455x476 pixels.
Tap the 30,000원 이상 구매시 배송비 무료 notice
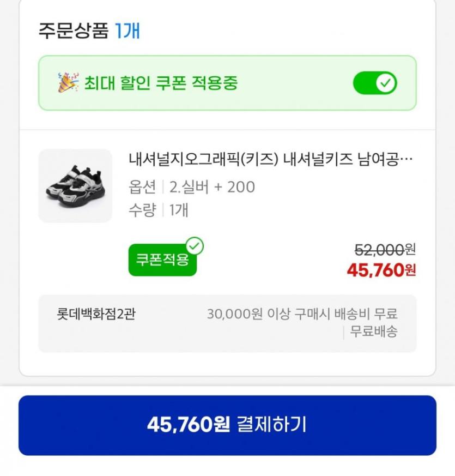[302, 314]
